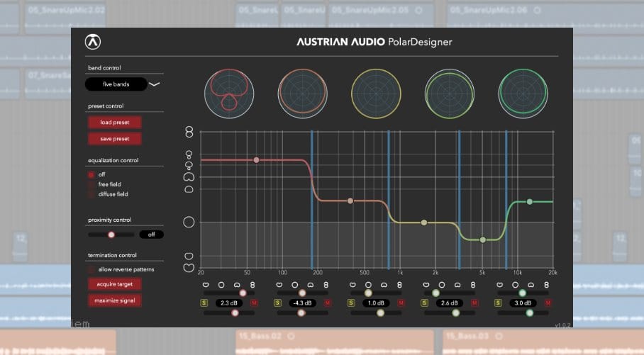Image resolution: width=644 pixels, height=355 pixels.
Task: Click the 2.6 dB gain value field
Action: (450, 303)
